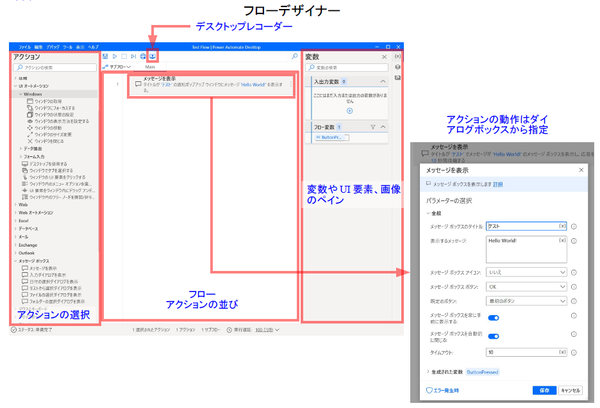600x408 pixels.
Task: Click the キャンセル button
Action: pyautogui.click(x=571, y=390)
